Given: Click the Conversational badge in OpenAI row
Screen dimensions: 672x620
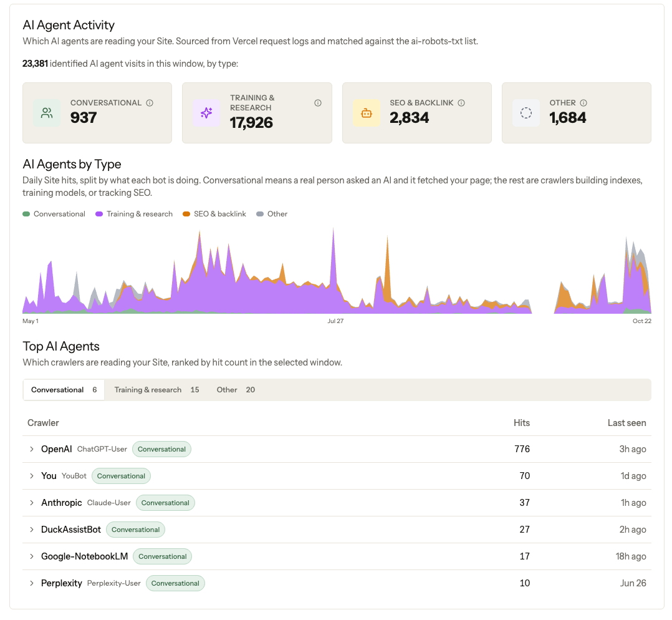Looking at the screenshot, I should pyautogui.click(x=161, y=449).
